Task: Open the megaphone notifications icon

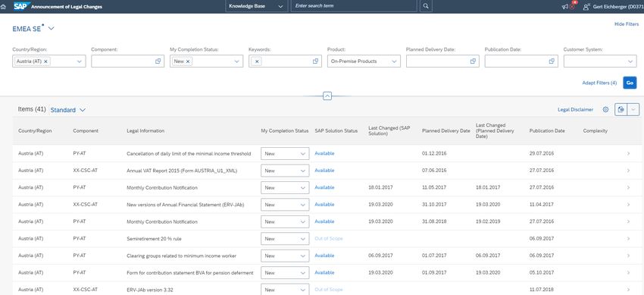Action: (565, 7)
